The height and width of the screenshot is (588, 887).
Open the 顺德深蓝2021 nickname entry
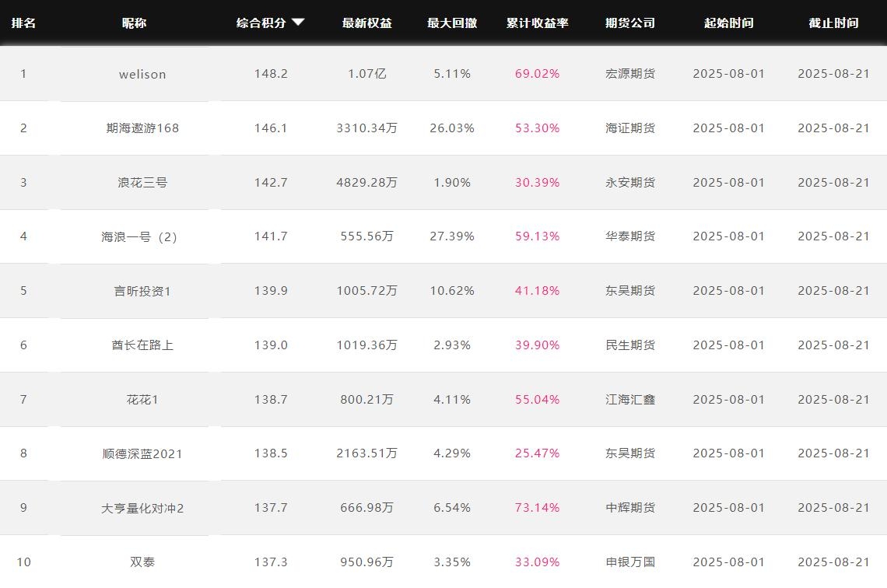[x=142, y=454]
